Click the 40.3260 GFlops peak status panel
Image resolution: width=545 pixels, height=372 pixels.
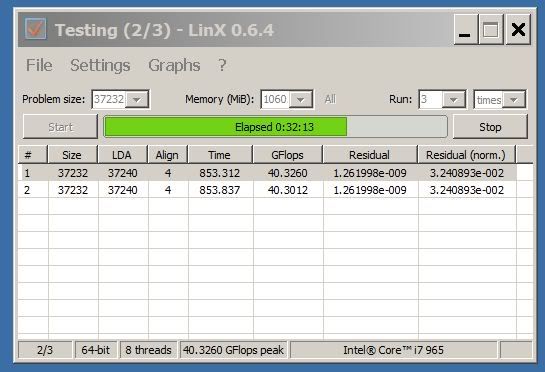tap(234, 350)
